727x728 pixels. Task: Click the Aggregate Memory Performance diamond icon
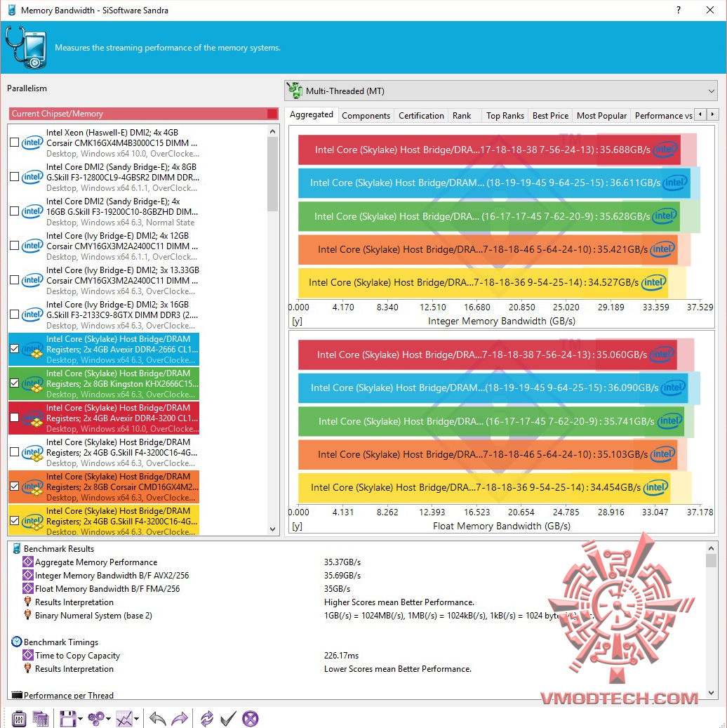point(28,562)
